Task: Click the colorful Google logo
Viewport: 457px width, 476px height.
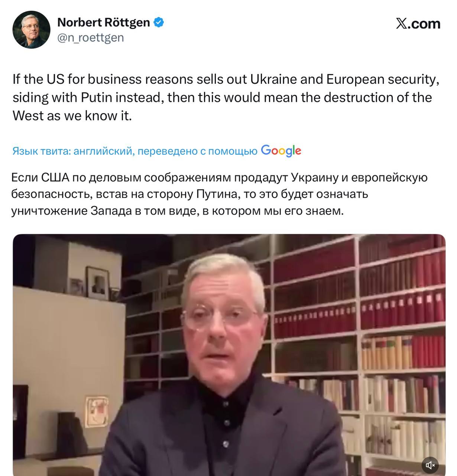Action: pos(281,151)
